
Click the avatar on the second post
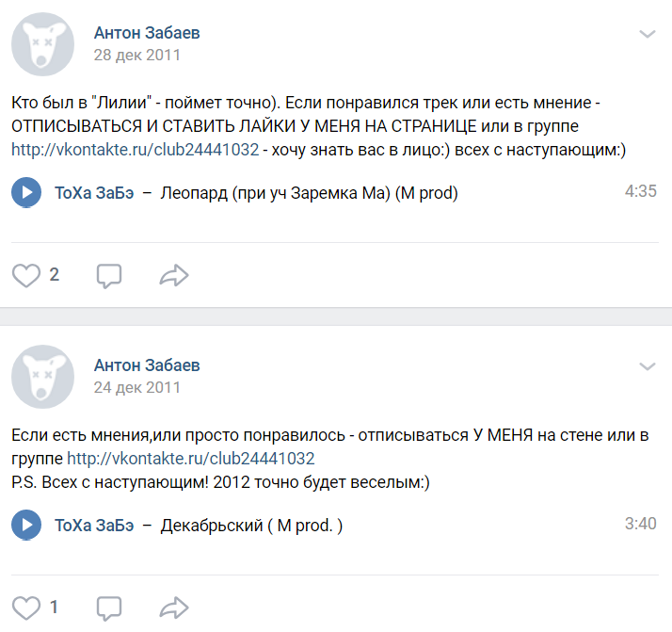click(x=43, y=376)
